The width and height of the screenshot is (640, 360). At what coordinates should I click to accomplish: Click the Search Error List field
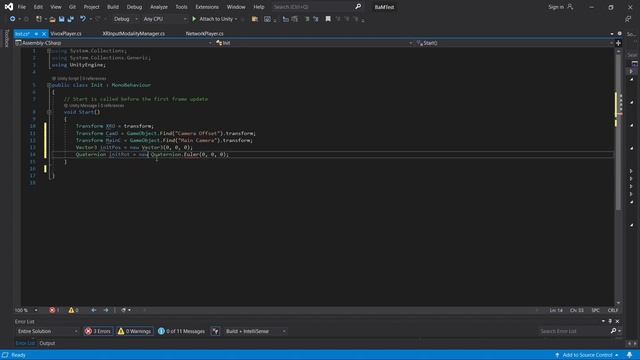coord(573,331)
